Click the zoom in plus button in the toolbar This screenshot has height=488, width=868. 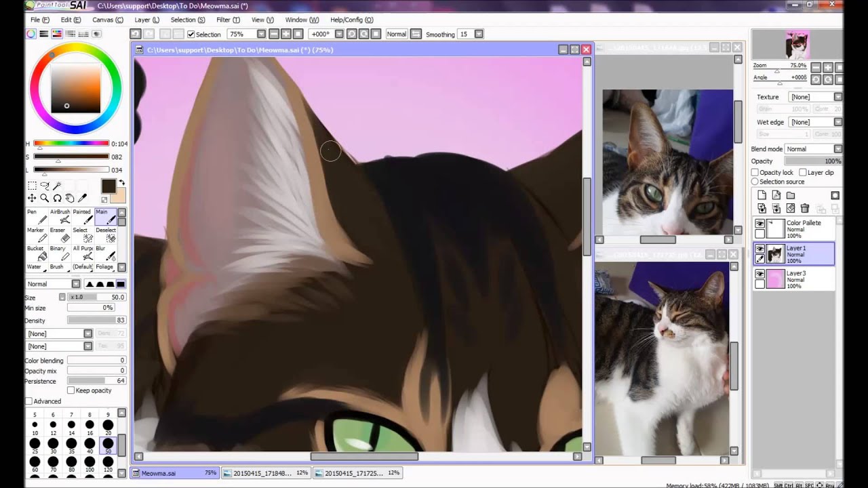tap(285, 34)
